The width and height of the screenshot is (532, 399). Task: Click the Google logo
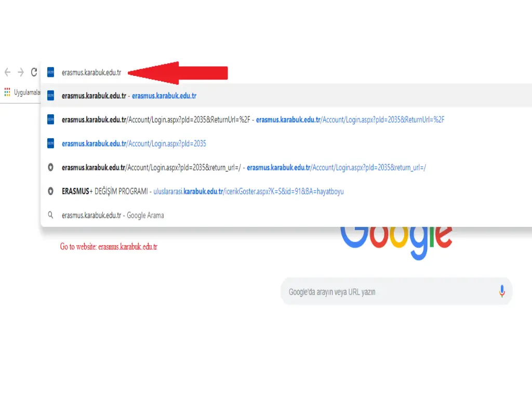point(396,242)
